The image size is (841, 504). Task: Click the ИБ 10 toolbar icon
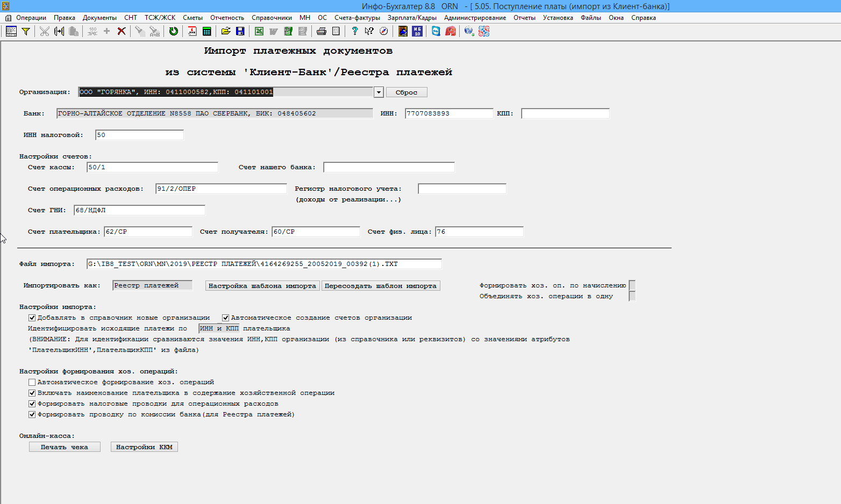(x=417, y=31)
